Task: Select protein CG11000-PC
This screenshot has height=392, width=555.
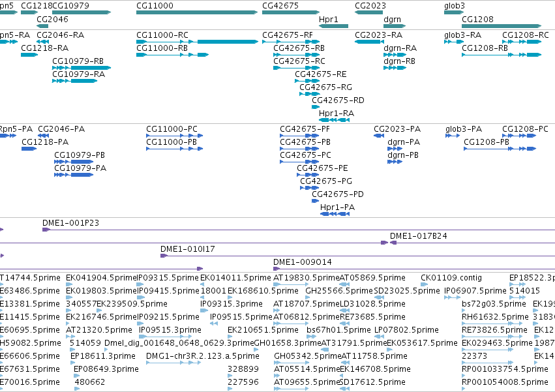Action: point(172,129)
